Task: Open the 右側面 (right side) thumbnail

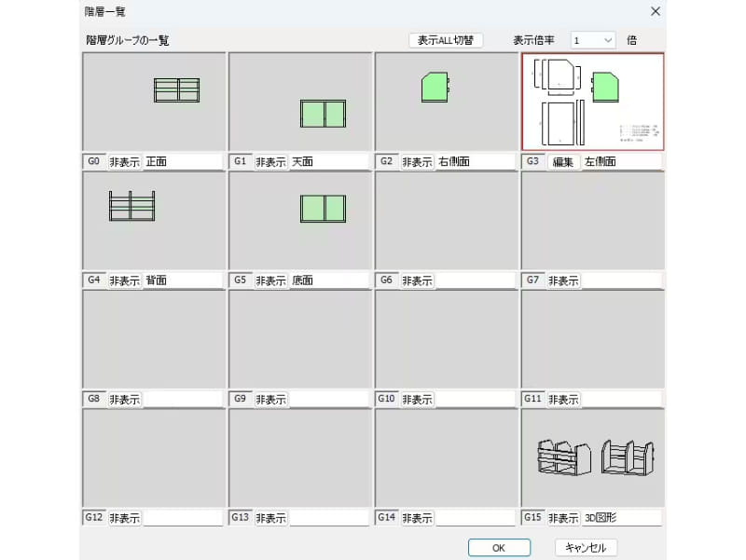Action: (x=446, y=102)
